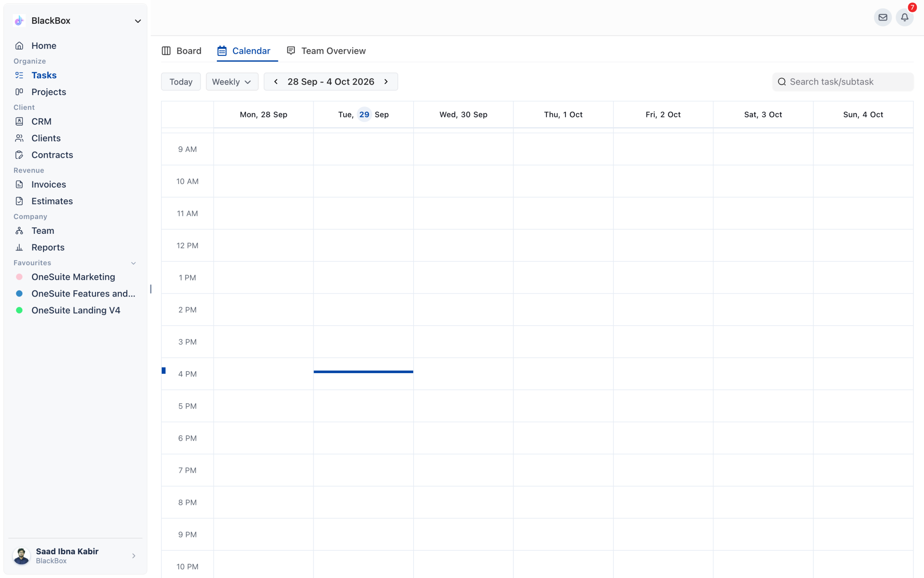Click the Projects kanban icon

tap(19, 92)
